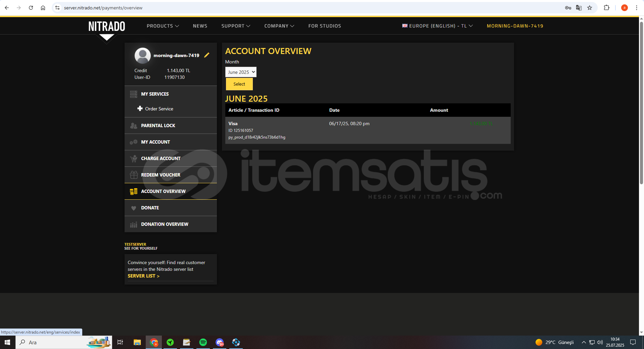
Task: Open File Explorer from taskbar
Action: coord(137,342)
